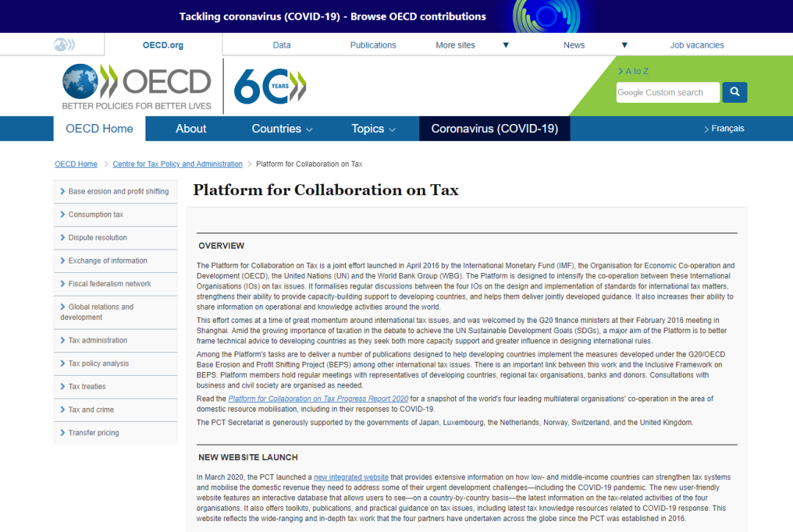Viewport: 793px width, 532px height.
Task: Click the blue search magnifier button
Action: [734, 92]
